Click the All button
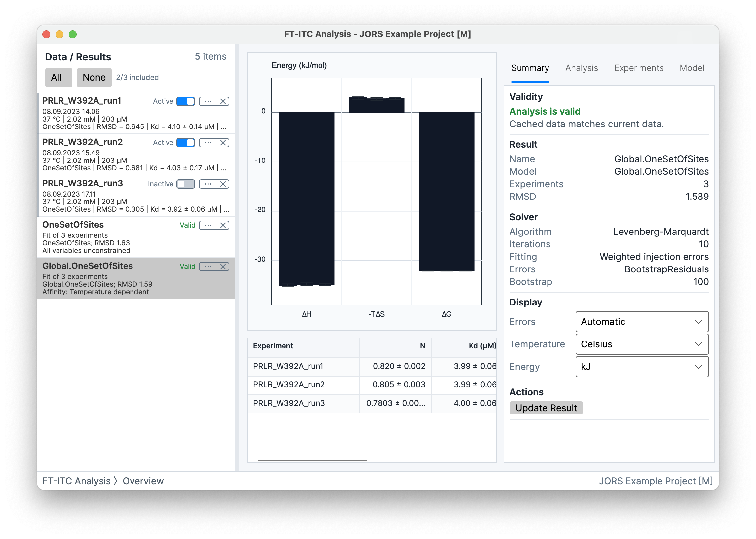The image size is (756, 539). (58, 78)
